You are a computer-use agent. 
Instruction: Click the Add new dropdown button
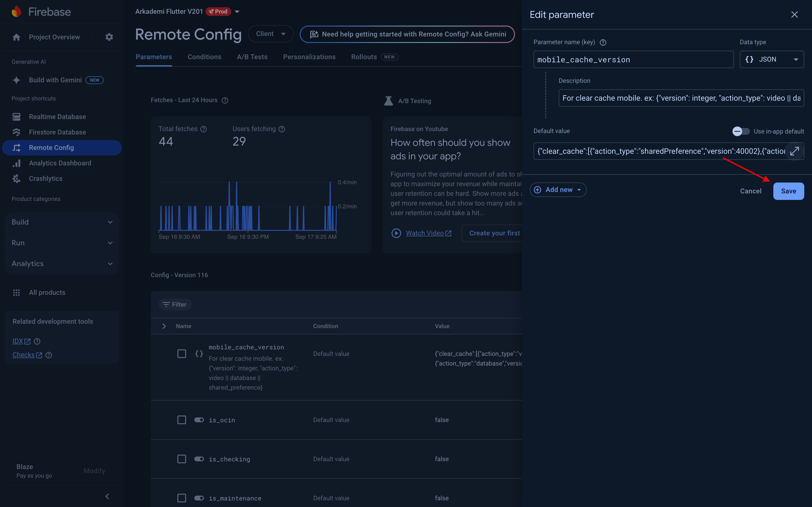point(558,190)
